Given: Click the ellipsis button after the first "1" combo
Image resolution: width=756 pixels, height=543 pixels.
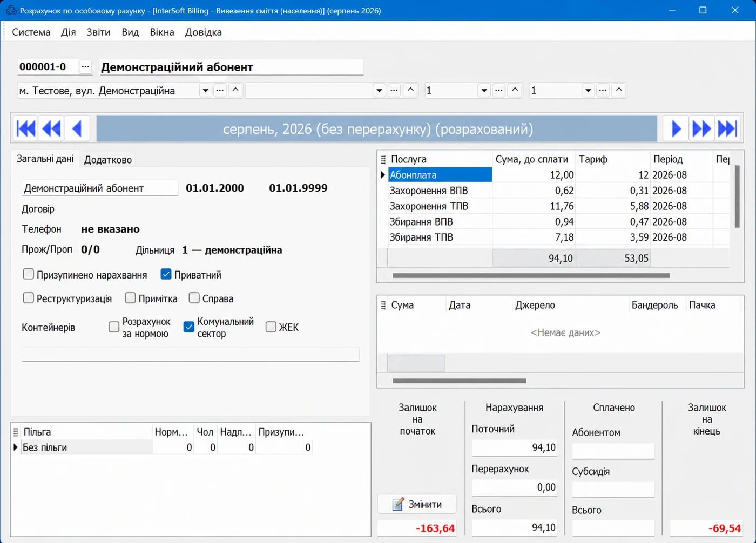Looking at the screenshot, I should point(499,90).
